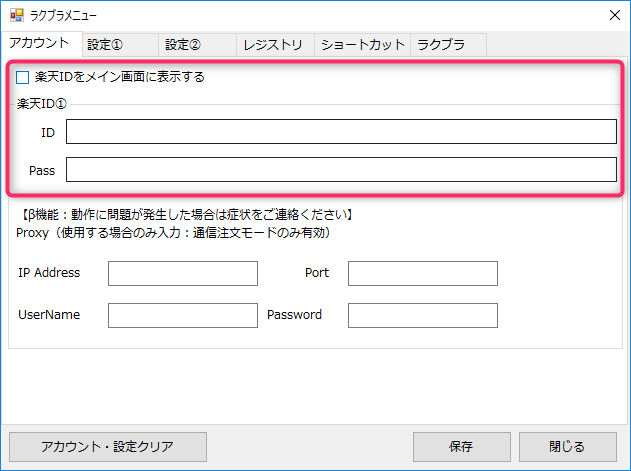Screen dimensions: 631x471
Task: Click into the Pass input field
Action: point(341,170)
